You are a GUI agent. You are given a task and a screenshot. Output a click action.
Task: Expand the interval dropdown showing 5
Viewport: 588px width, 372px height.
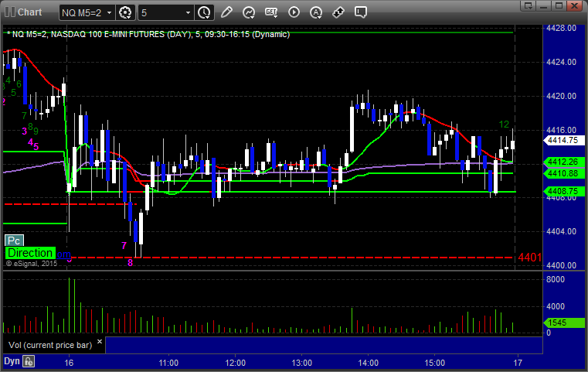[166, 13]
